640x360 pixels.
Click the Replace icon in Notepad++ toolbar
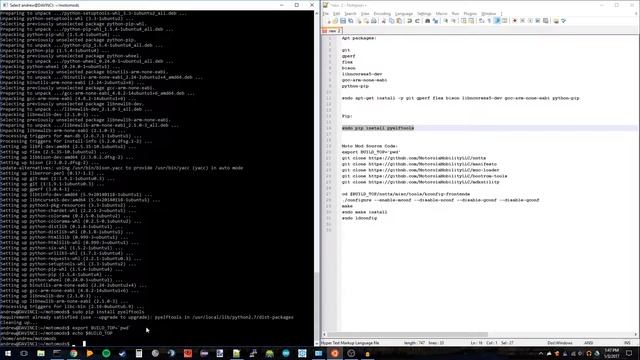point(435,21)
